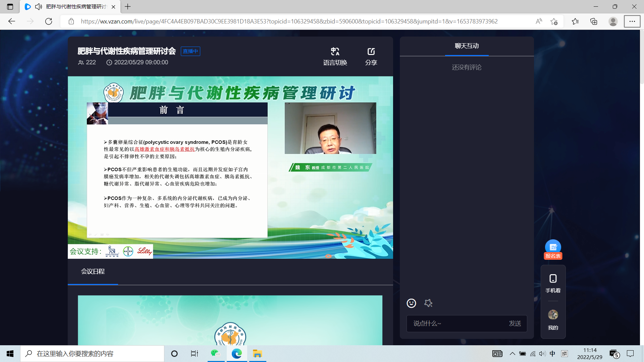The width and height of the screenshot is (644, 362).
Task: Open the collections icon
Action: click(594, 21)
